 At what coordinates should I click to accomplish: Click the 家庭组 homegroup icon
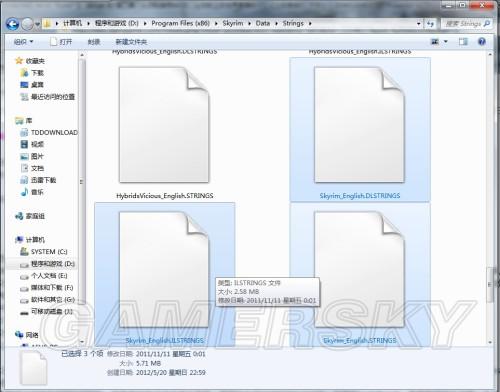point(19,216)
